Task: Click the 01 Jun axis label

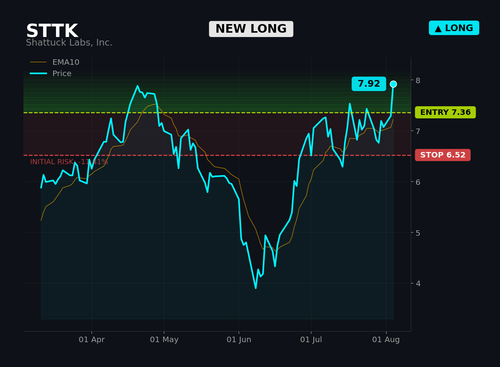Action: click(239, 340)
